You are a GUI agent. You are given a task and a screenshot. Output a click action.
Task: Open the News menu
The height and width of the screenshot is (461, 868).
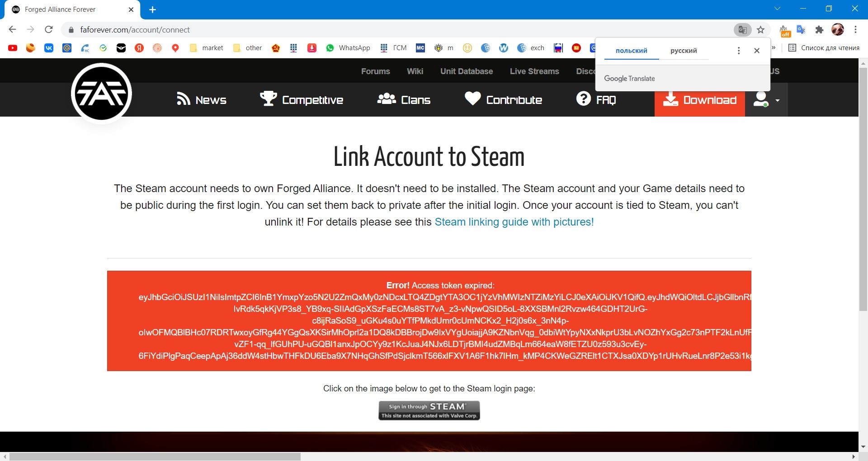point(202,100)
